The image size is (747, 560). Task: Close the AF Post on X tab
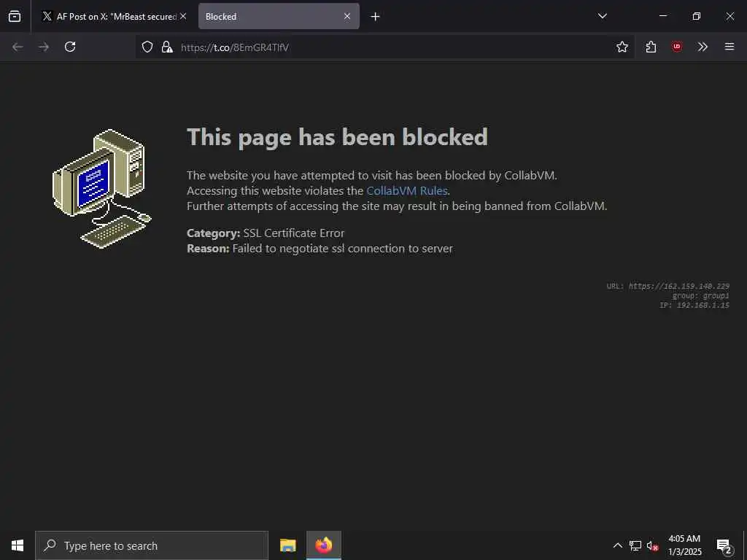click(183, 16)
